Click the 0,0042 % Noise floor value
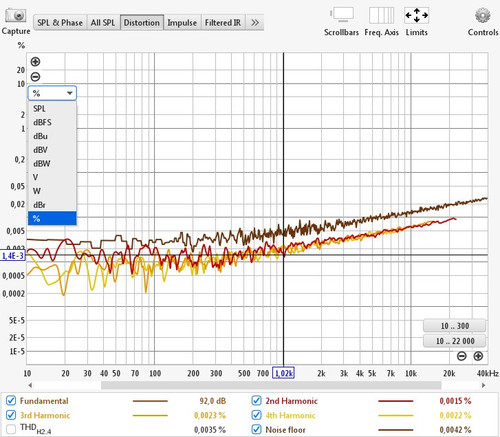 (455, 430)
